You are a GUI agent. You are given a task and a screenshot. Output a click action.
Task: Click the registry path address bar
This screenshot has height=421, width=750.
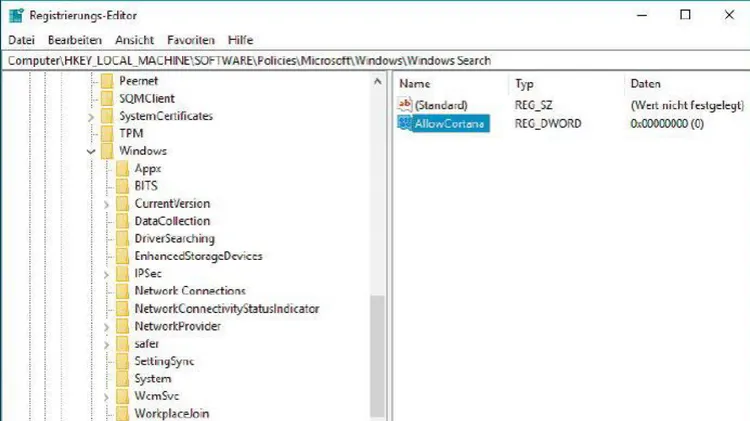coord(375,61)
